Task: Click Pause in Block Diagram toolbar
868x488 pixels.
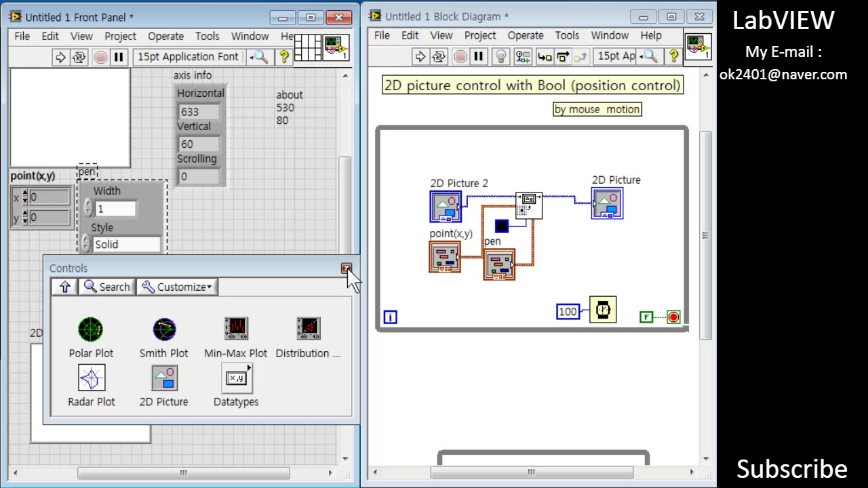Action: pos(478,56)
